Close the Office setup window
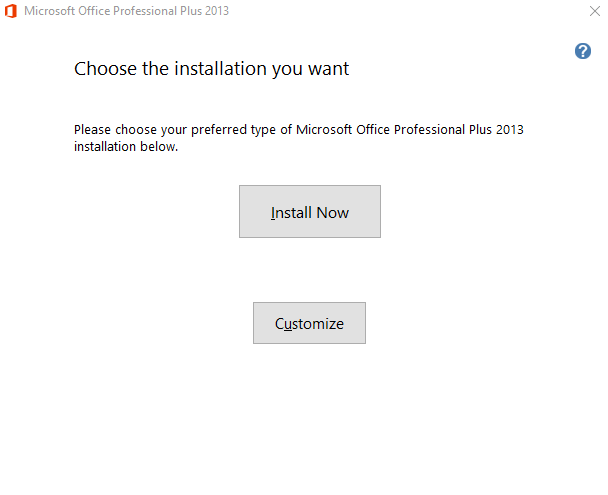 click(595, 11)
